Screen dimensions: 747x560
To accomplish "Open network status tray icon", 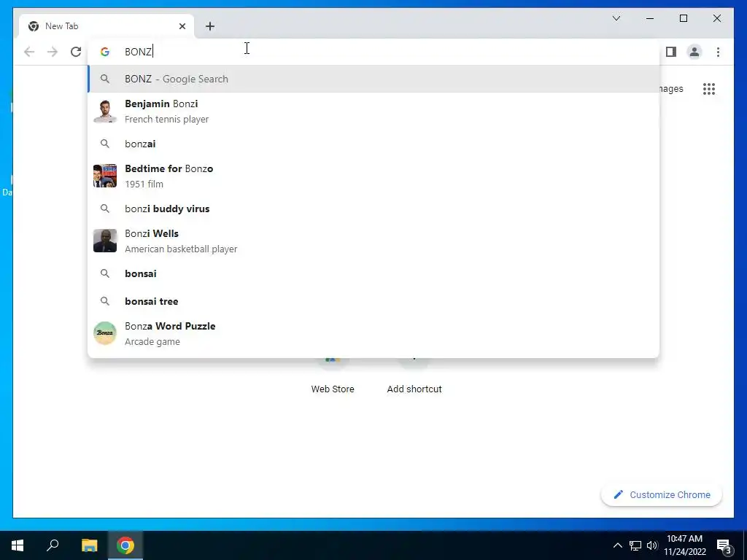I will (x=635, y=545).
